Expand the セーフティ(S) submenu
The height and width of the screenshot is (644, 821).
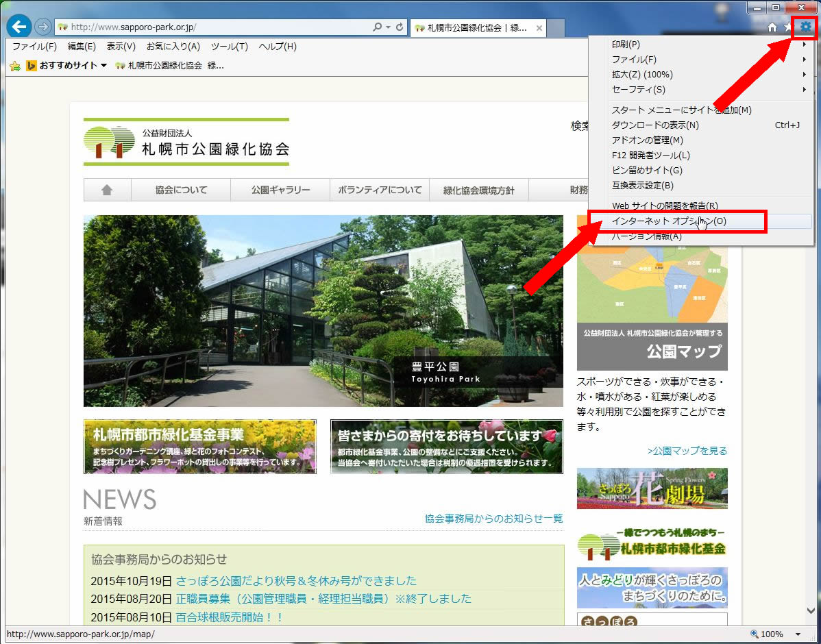coord(638,90)
